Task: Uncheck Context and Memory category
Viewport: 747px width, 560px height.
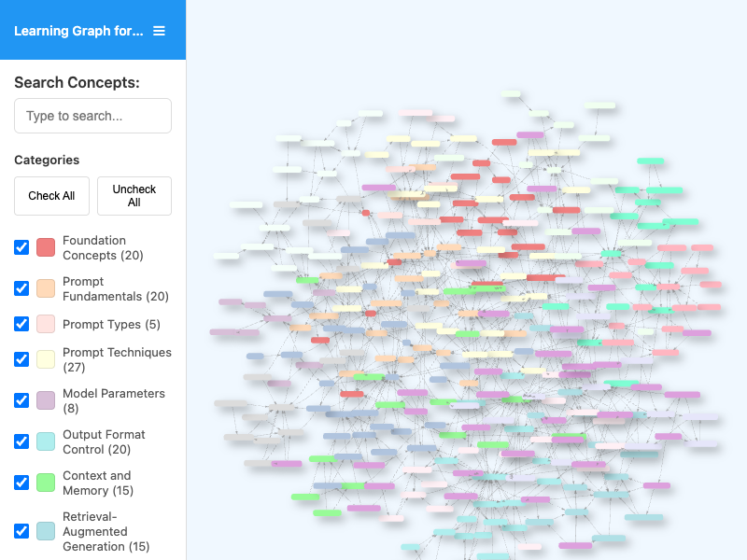Action: point(21,483)
